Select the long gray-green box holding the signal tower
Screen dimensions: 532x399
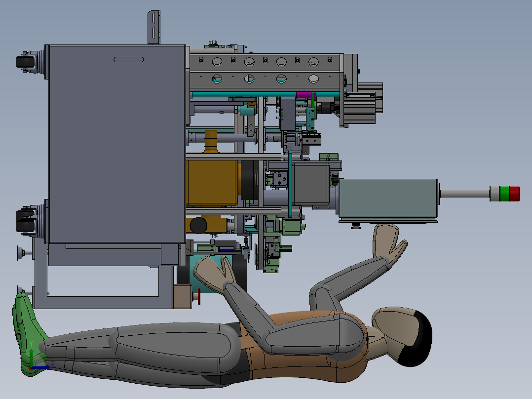[388, 199]
